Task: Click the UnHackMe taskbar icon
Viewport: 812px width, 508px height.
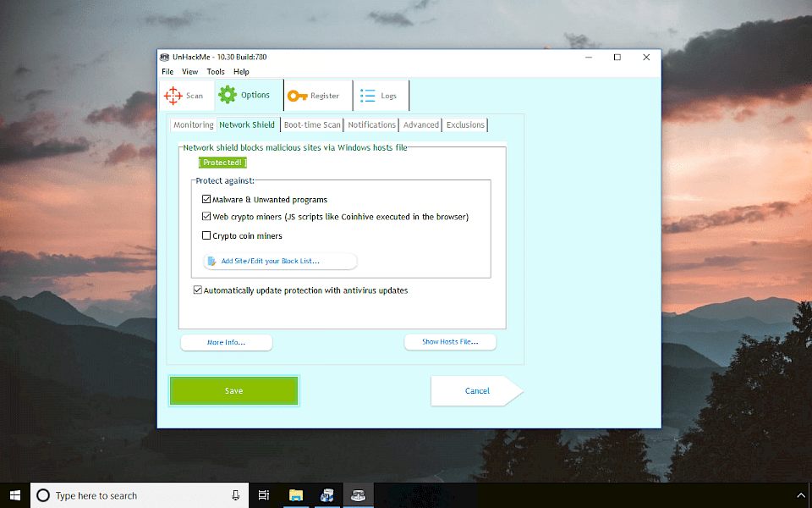Action: point(358,495)
